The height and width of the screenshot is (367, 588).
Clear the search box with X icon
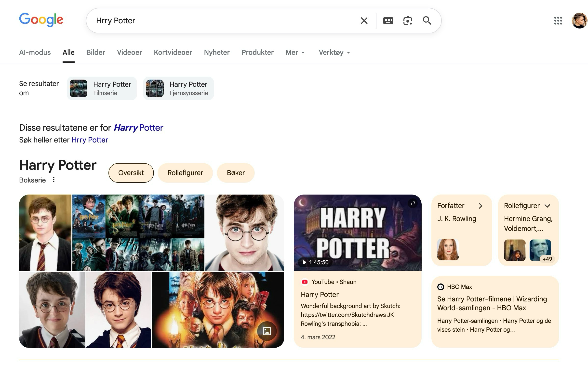click(x=364, y=21)
